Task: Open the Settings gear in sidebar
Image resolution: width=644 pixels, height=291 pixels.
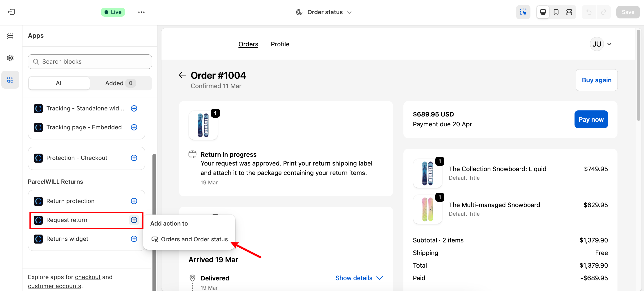Action: tap(10, 58)
